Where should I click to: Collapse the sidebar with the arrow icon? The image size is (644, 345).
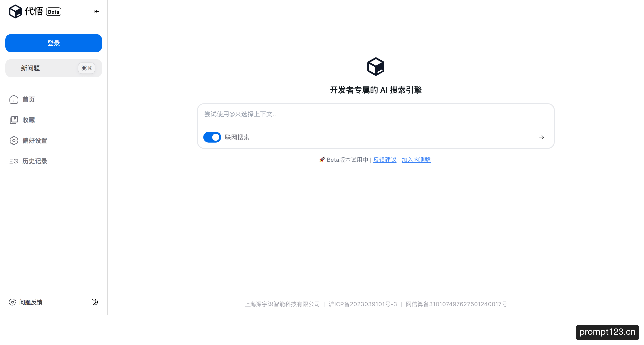pyautogui.click(x=96, y=11)
